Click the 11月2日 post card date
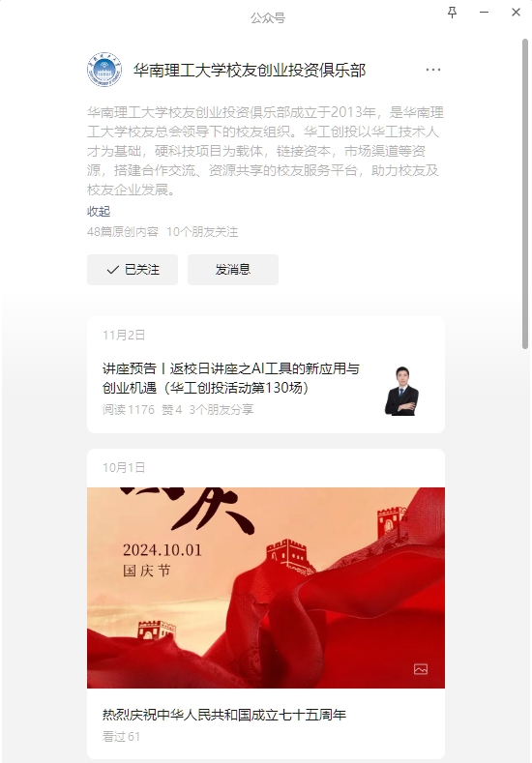 (124, 335)
